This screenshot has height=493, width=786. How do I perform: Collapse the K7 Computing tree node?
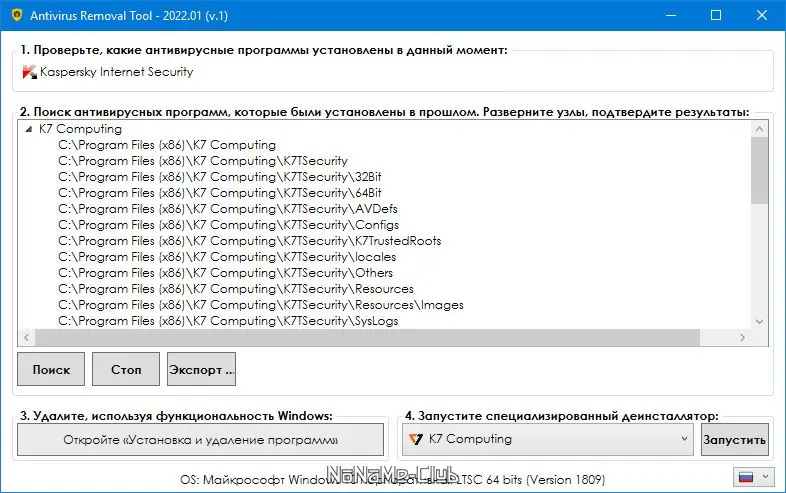point(29,129)
